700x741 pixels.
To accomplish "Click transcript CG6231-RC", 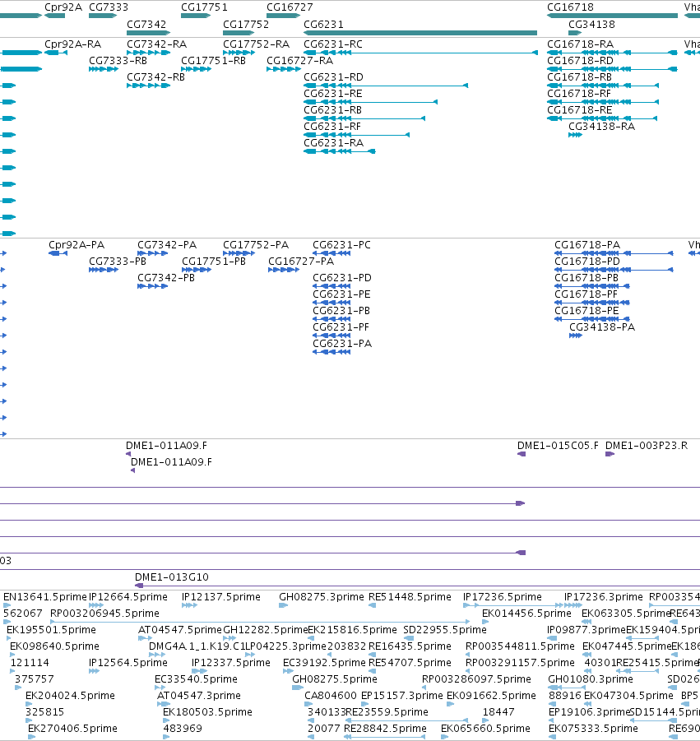I will point(333,44).
